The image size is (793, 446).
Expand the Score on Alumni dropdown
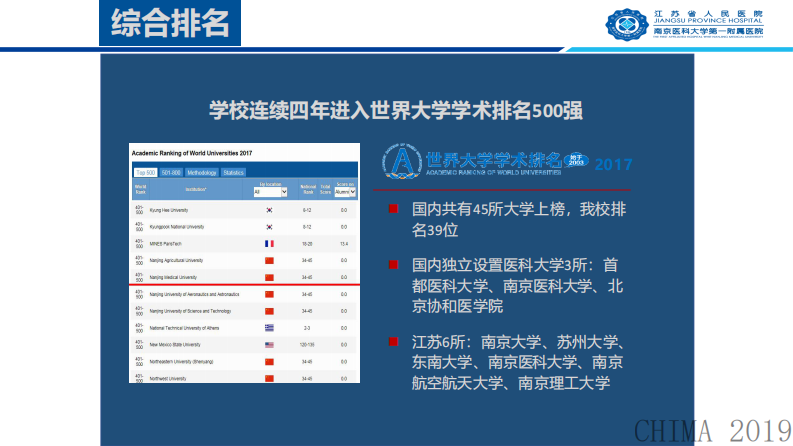click(345, 192)
